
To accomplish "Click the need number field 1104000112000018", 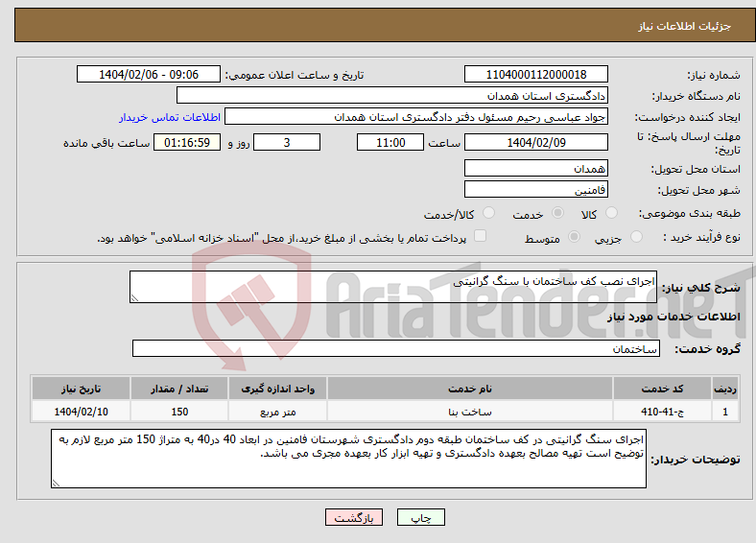I will tap(536, 74).
